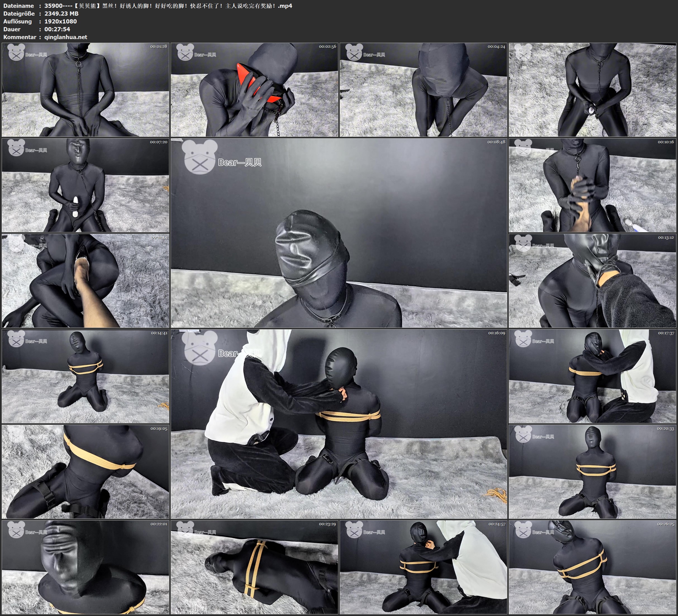This screenshot has width=678, height=616.
Task: Click the qinglanhua.net comment text
Action: click(66, 37)
